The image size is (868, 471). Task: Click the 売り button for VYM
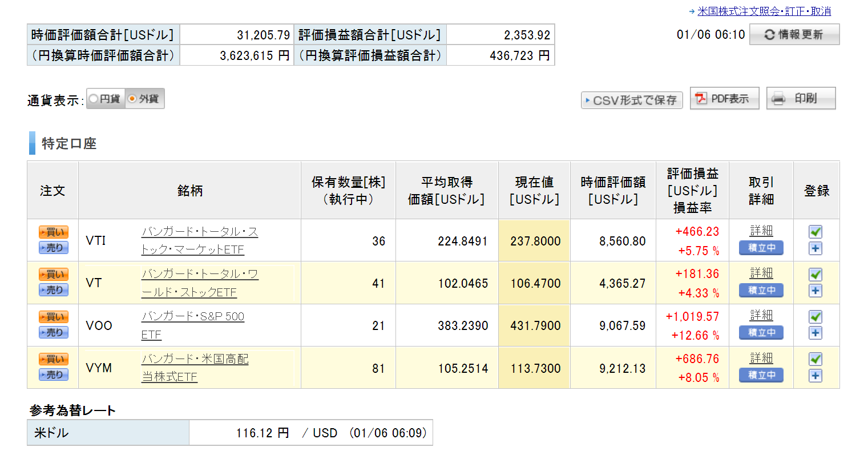[54, 375]
